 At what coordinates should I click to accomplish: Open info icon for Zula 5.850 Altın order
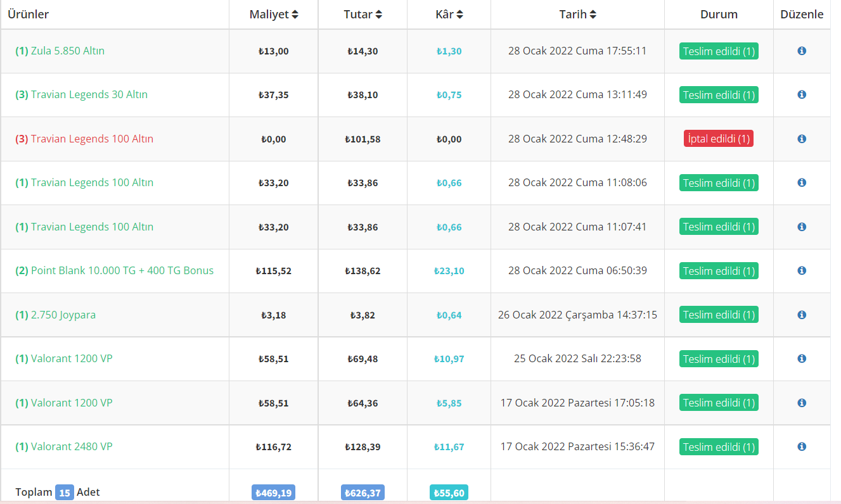tap(802, 51)
